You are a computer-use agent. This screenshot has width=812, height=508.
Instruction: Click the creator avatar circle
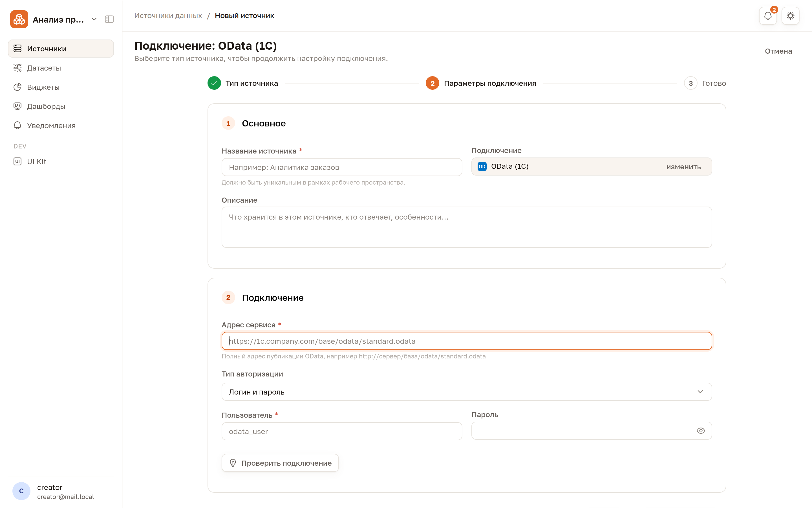tap(21, 491)
